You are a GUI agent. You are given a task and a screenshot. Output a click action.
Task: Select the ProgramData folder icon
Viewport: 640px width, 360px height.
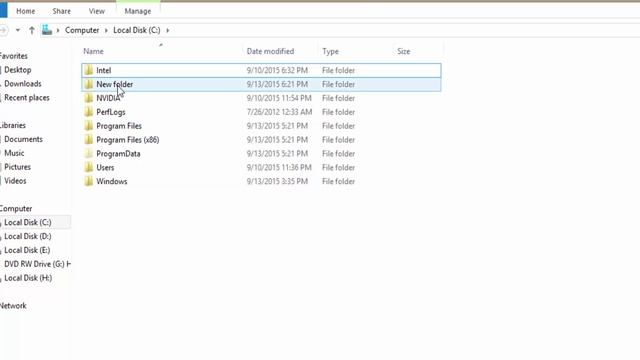pyautogui.click(x=89, y=153)
